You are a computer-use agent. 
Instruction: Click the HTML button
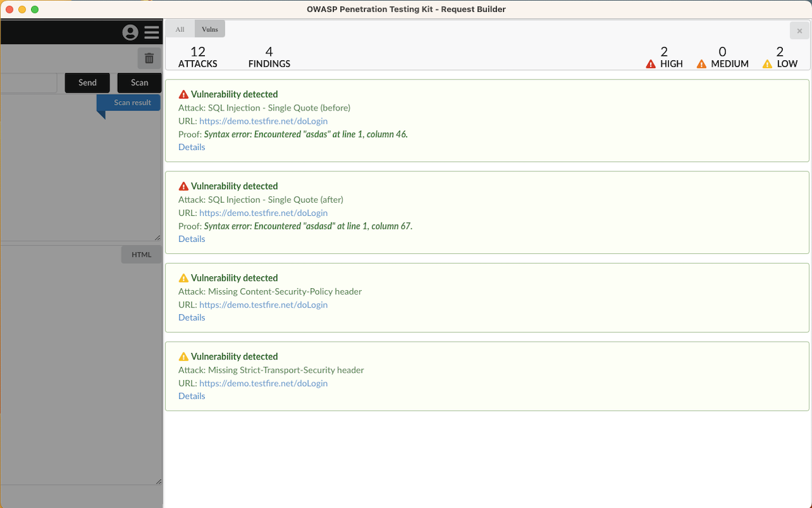141,255
